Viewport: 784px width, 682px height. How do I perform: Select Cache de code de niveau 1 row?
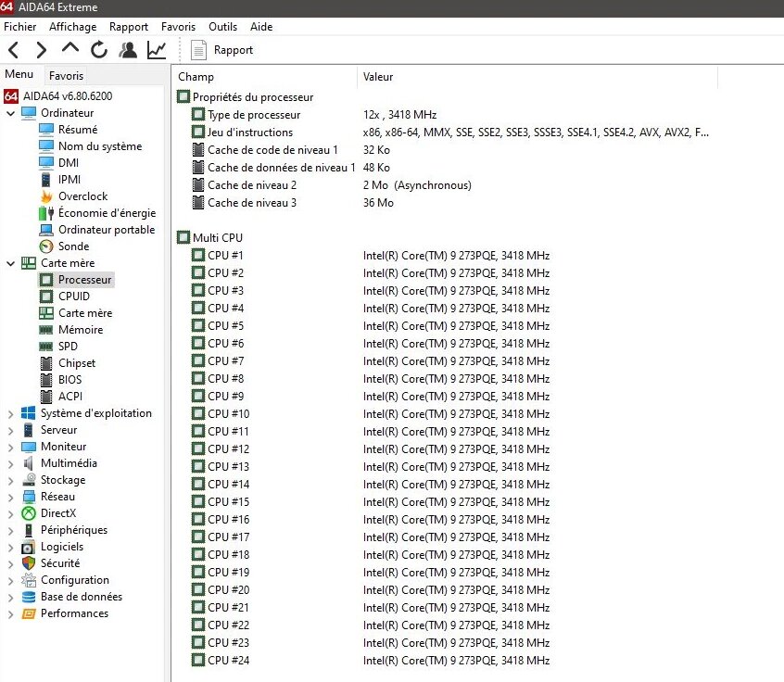272,150
